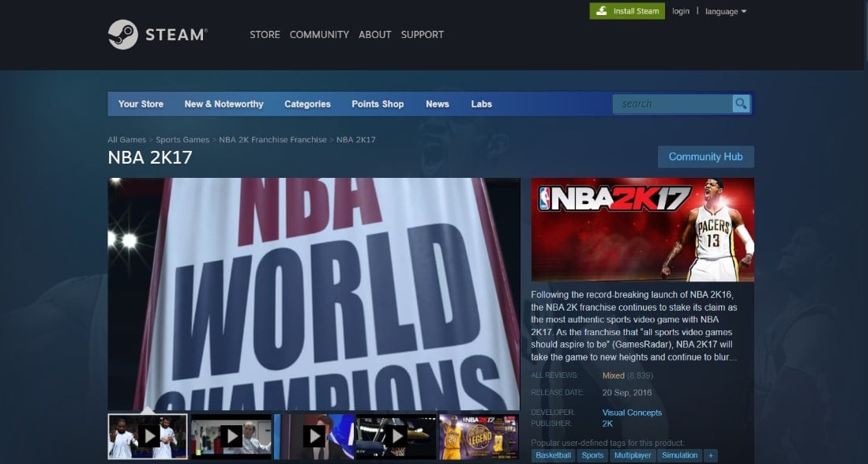This screenshot has width=868, height=464.
Task: Select the STORE menu item
Action: pos(265,35)
